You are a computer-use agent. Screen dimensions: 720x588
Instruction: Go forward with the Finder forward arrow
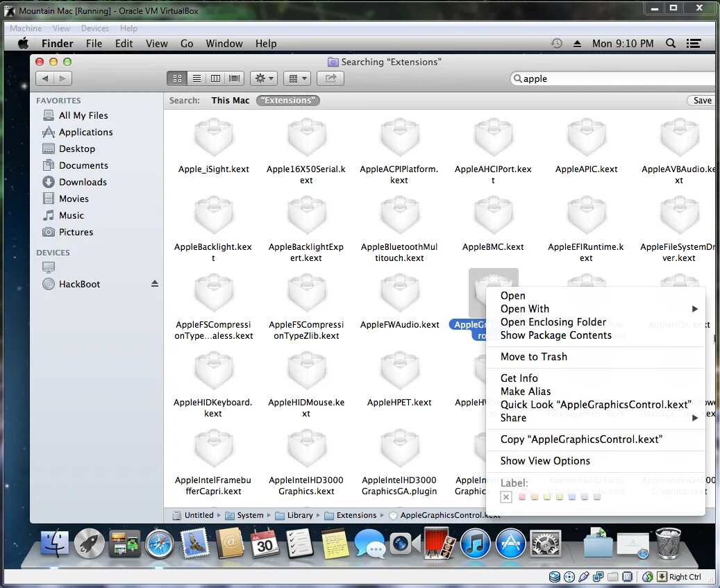coord(63,78)
